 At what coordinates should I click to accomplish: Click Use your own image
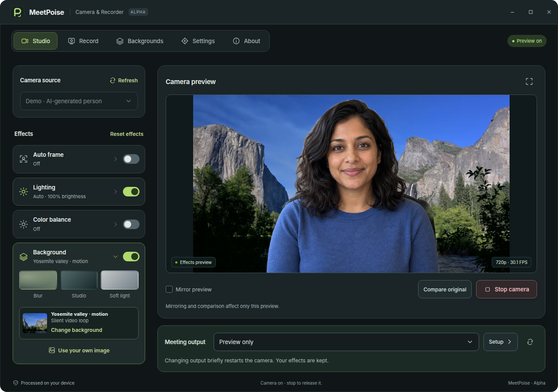point(79,351)
